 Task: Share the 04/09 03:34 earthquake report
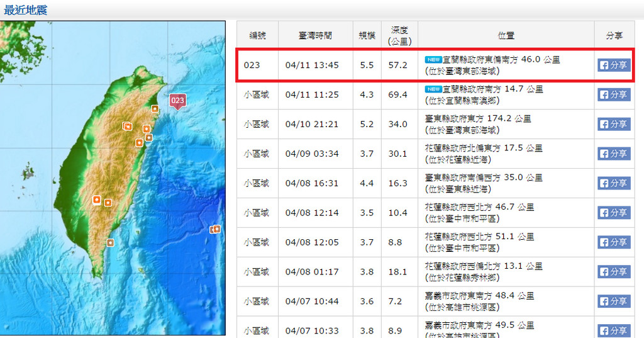point(613,154)
